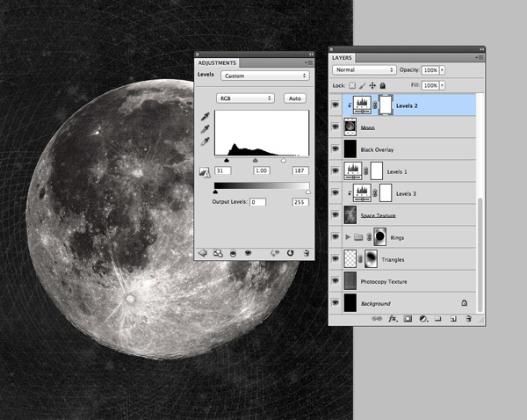Expand the Rings group triangle
This screenshot has height=420, width=527.
click(348, 237)
